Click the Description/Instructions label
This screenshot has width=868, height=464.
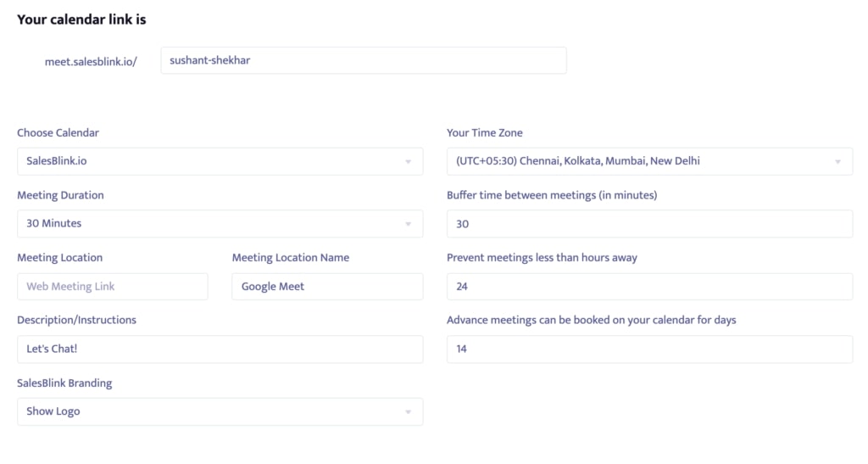click(76, 320)
